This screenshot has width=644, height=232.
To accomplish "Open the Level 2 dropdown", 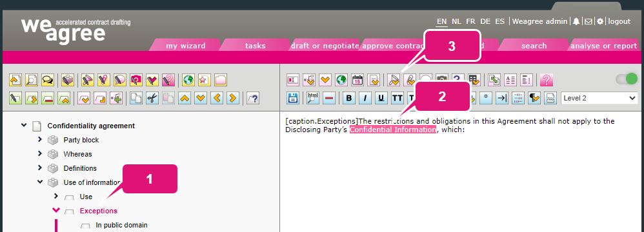I will pyautogui.click(x=599, y=98).
